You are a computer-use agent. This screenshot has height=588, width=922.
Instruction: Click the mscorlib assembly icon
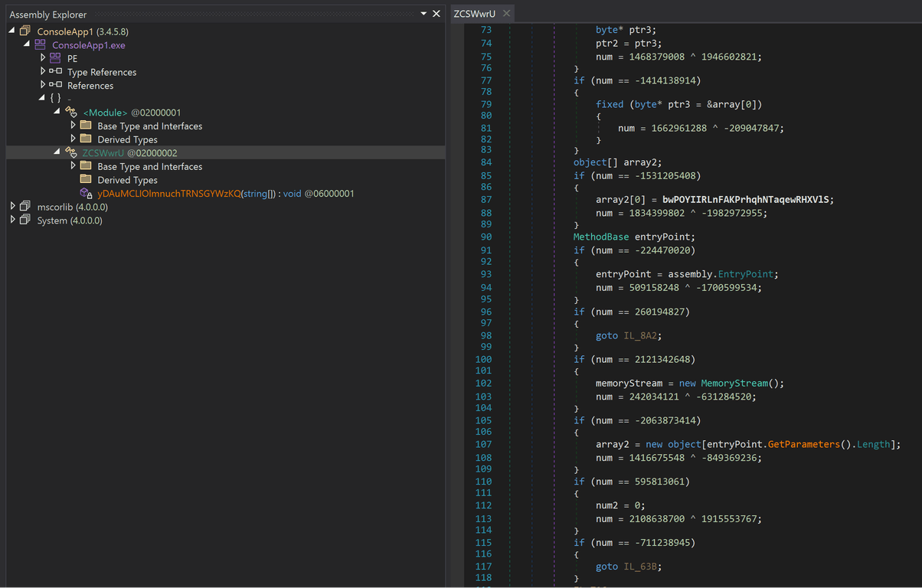tap(25, 207)
